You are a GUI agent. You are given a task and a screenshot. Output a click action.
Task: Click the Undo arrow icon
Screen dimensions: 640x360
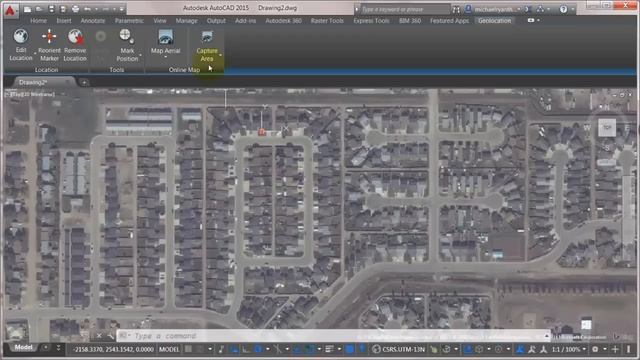[87, 9]
